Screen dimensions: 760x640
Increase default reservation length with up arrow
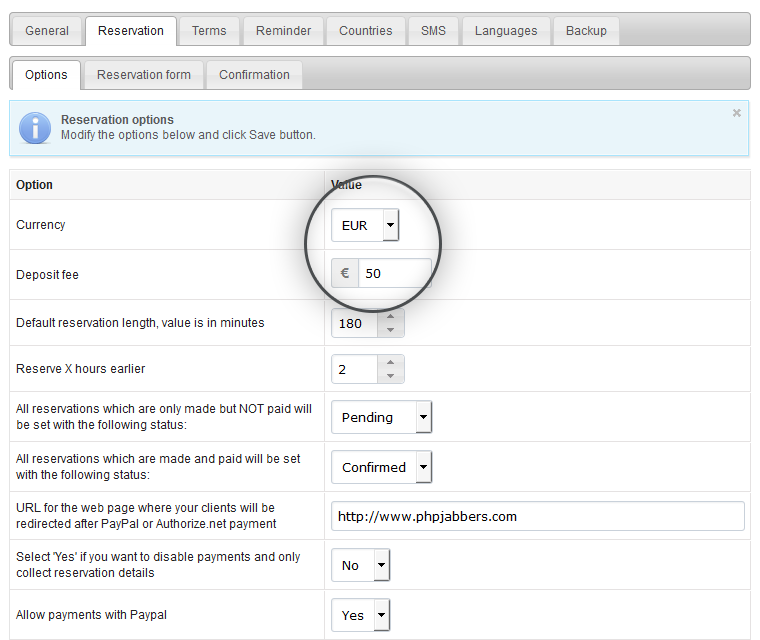[390, 316]
